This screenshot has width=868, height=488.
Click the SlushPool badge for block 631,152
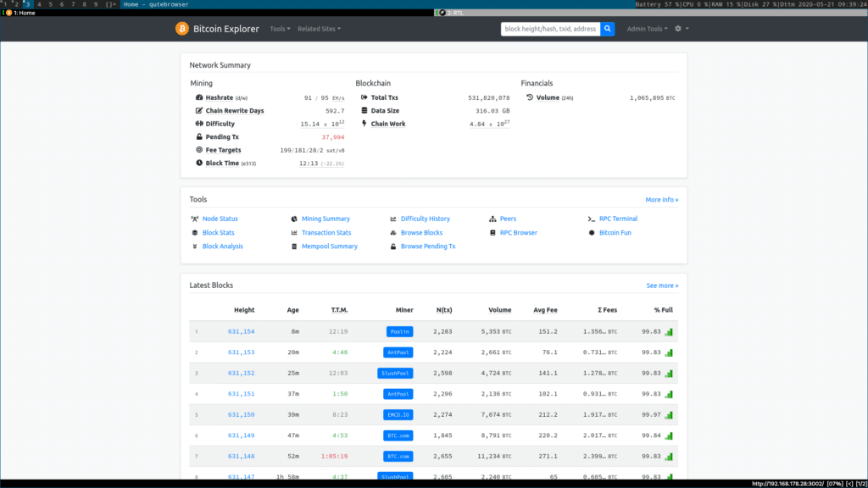(395, 374)
